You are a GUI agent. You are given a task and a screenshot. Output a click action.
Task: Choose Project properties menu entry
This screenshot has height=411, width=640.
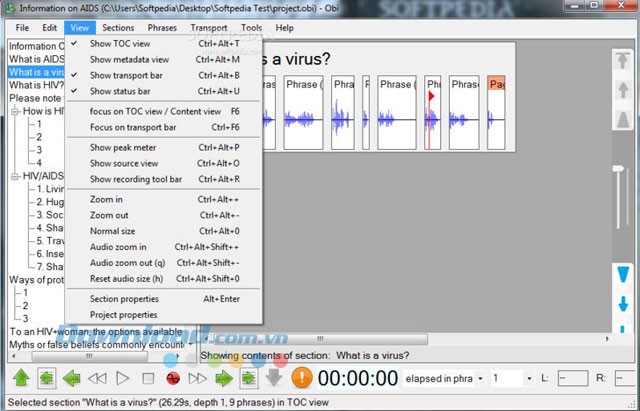pos(123,314)
